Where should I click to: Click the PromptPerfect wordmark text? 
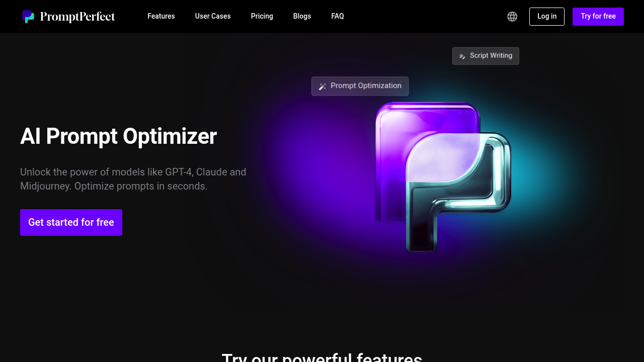pos(77,17)
